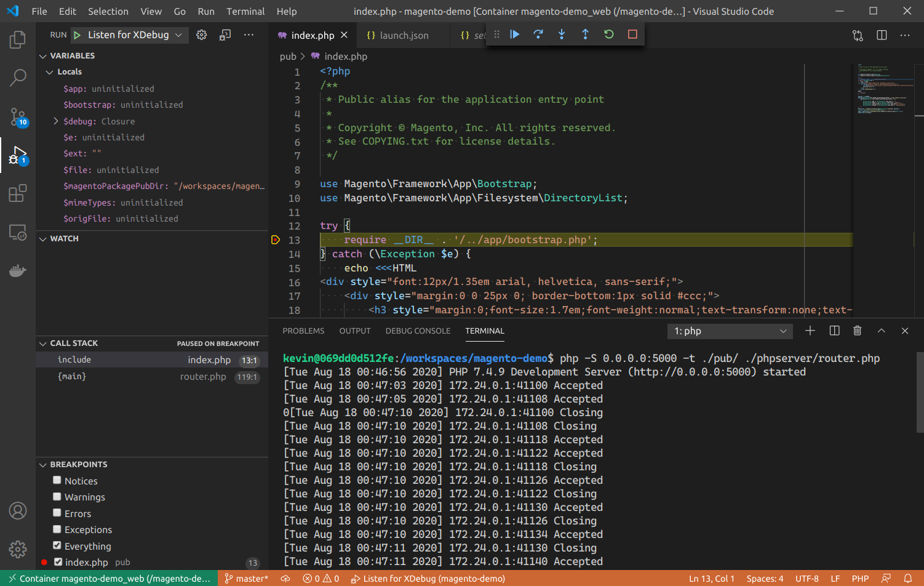Switch to the PROBLEMS panel tab
This screenshot has height=586, width=924.
click(x=303, y=331)
